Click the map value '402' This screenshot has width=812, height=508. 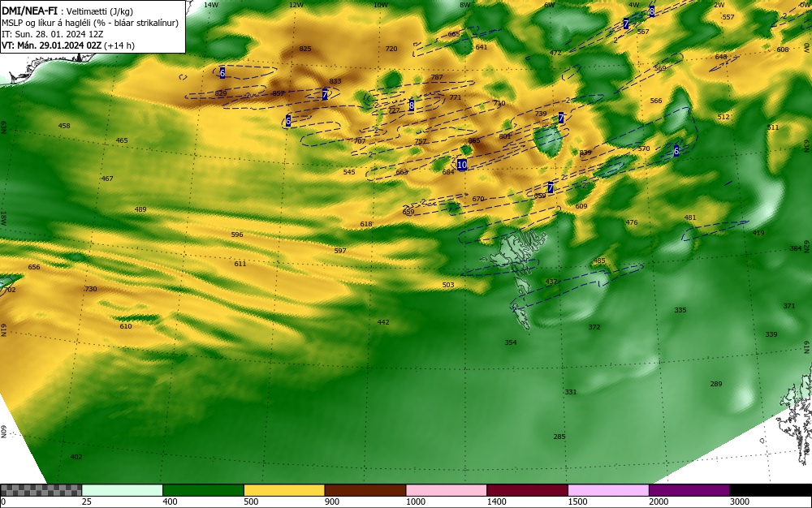pos(76,458)
